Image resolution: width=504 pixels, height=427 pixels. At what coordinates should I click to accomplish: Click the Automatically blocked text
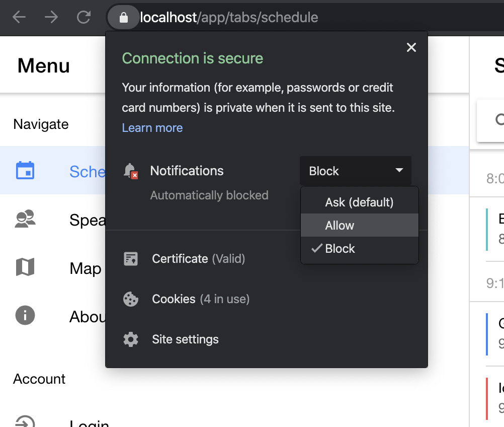[x=209, y=195]
